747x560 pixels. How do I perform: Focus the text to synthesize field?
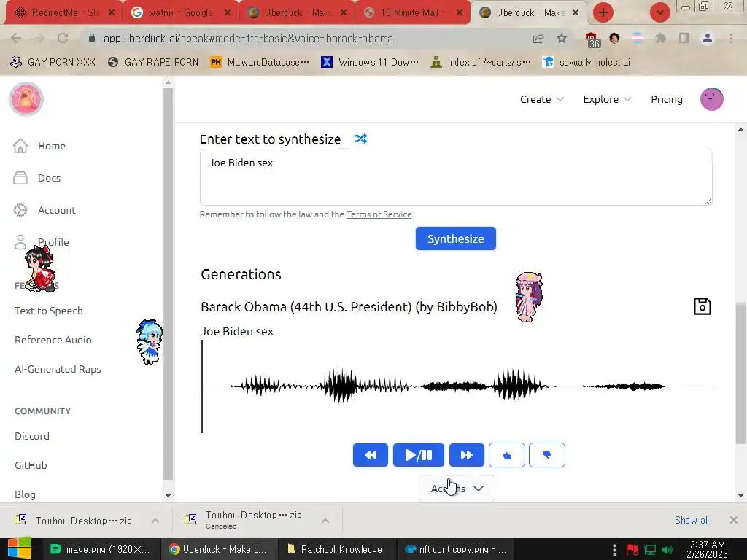click(x=455, y=177)
